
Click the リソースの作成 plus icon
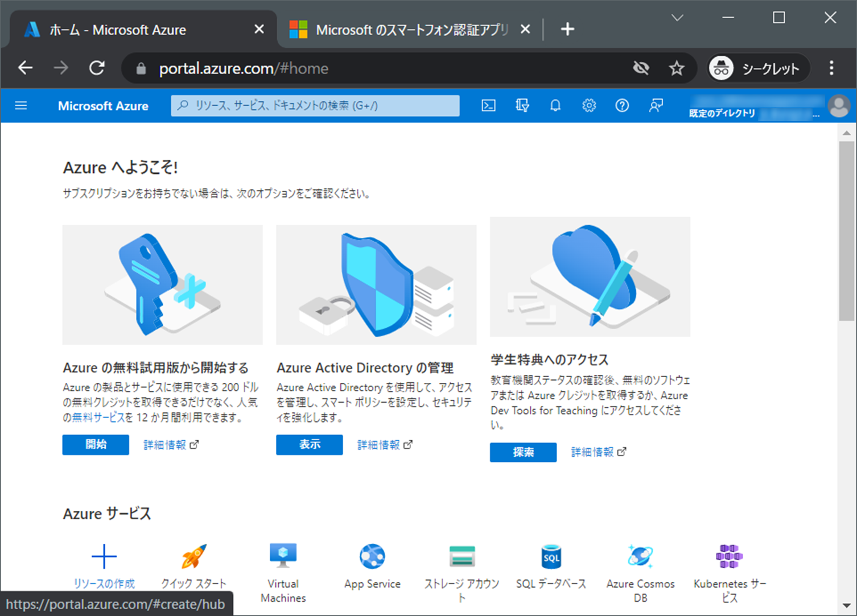104,556
